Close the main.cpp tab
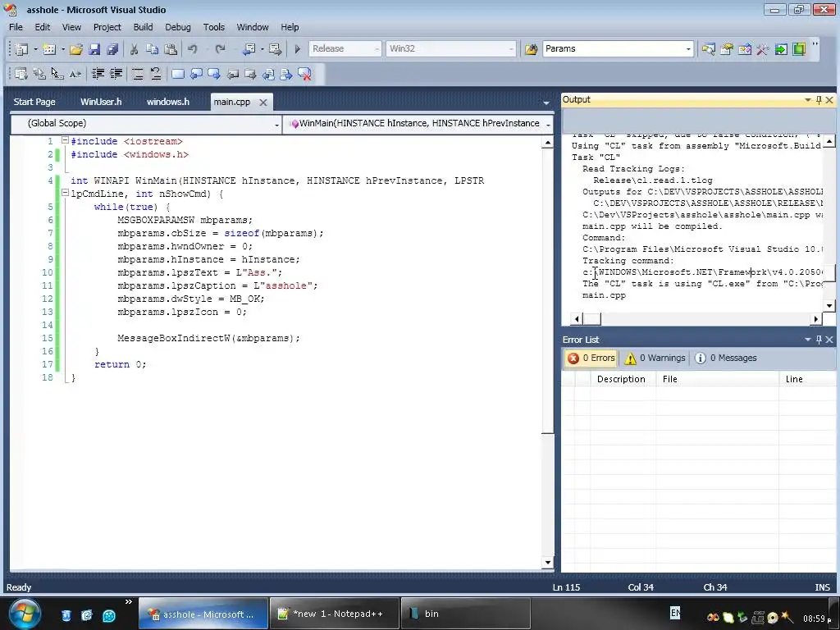The width and height of the screenshot is (840, 630). coord(263,103)
